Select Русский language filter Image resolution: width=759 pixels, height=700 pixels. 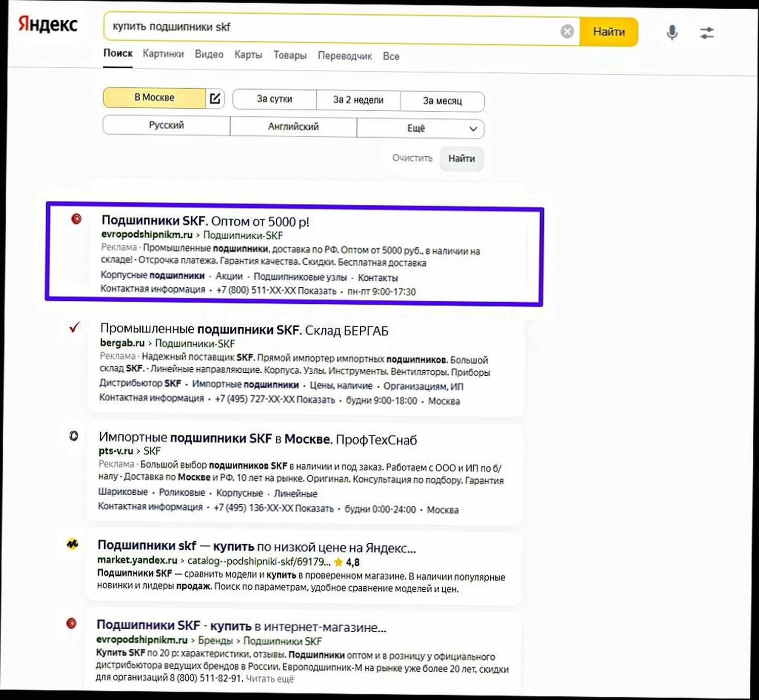(166, 125)
